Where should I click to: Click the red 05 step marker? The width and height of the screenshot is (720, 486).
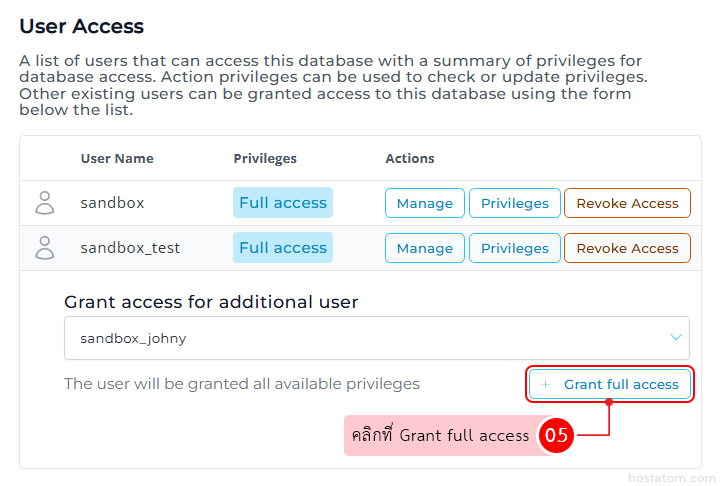[556, 435]
